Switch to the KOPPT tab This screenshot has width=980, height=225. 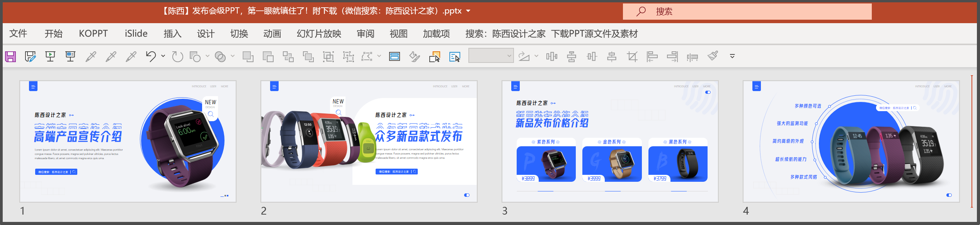(x=93, y=34)
